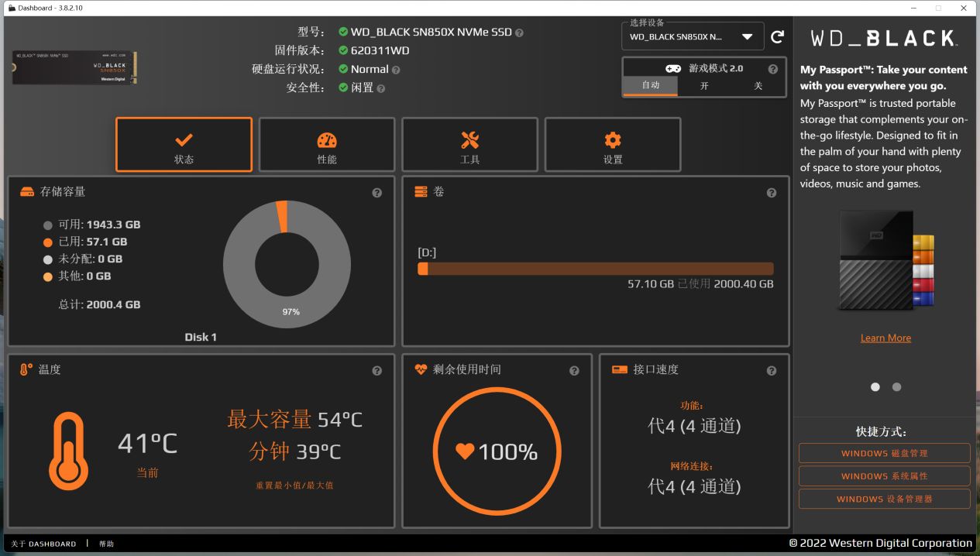
Task: Click the WD_BLACK logo
Action: point(884,38)
